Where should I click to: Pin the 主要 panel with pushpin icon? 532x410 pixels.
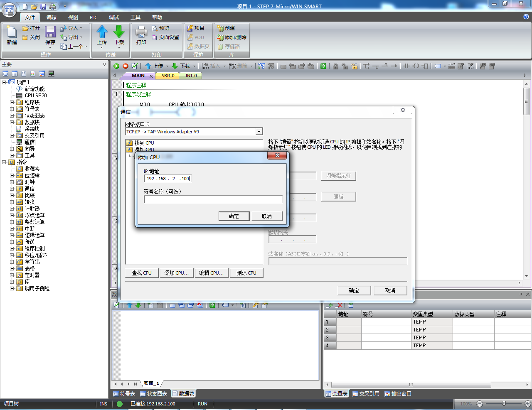click(104, 64)
